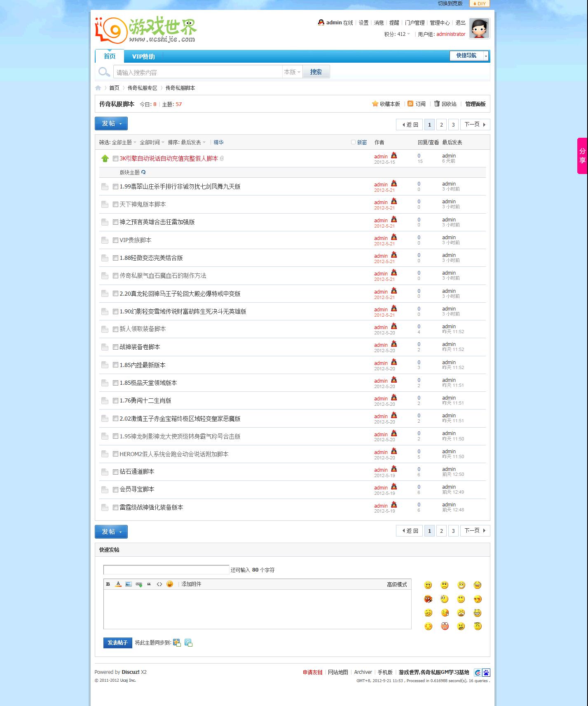Click the DIY button at the top
Image resolution: width=588 pixels, height=706 pixels.
(x=480, y=4)
